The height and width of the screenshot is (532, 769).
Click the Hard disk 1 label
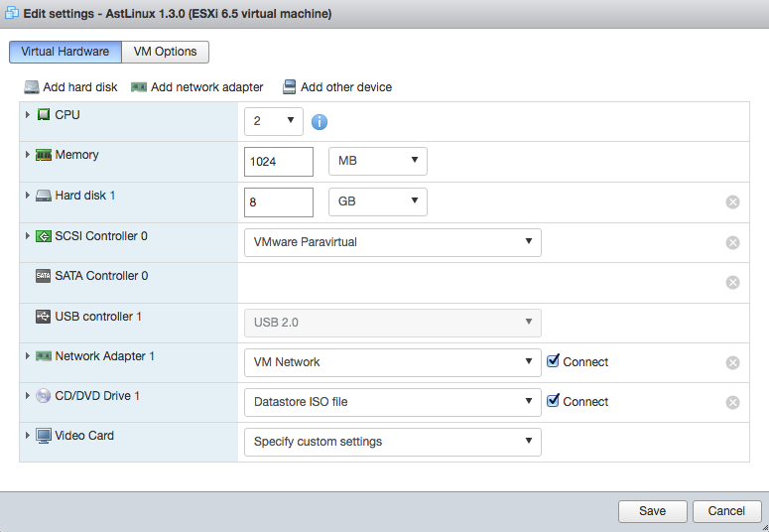(x=85, y=196)
